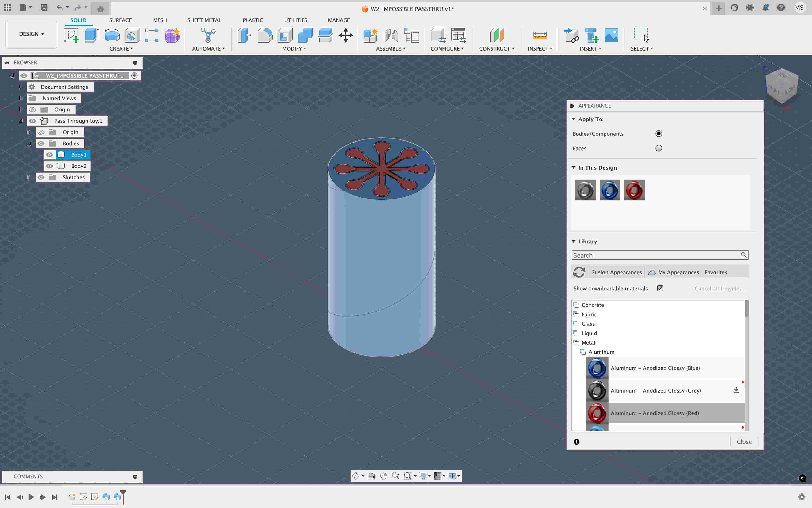
Task: Click the Look At icon
Action: click(x=371, y=476)
